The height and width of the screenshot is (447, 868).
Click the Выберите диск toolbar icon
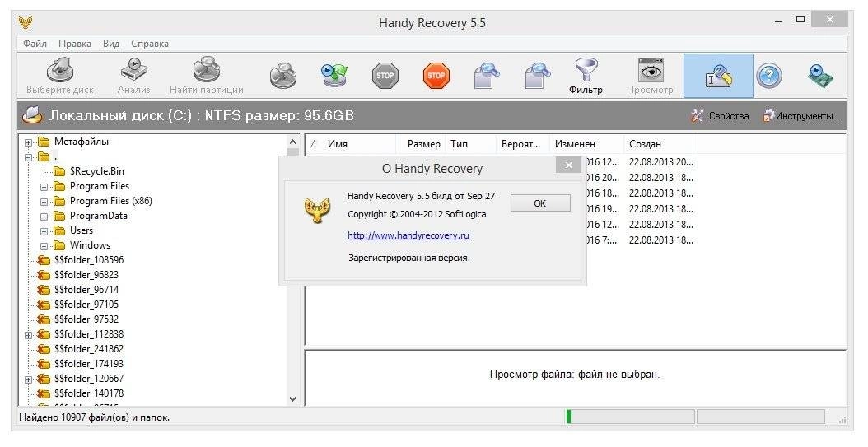[60, 71]
